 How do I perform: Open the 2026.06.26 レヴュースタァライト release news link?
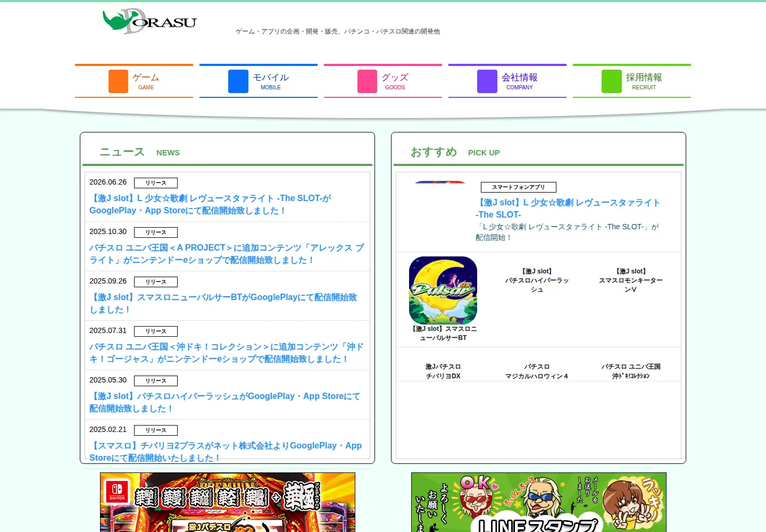click(x=211, y=204)
